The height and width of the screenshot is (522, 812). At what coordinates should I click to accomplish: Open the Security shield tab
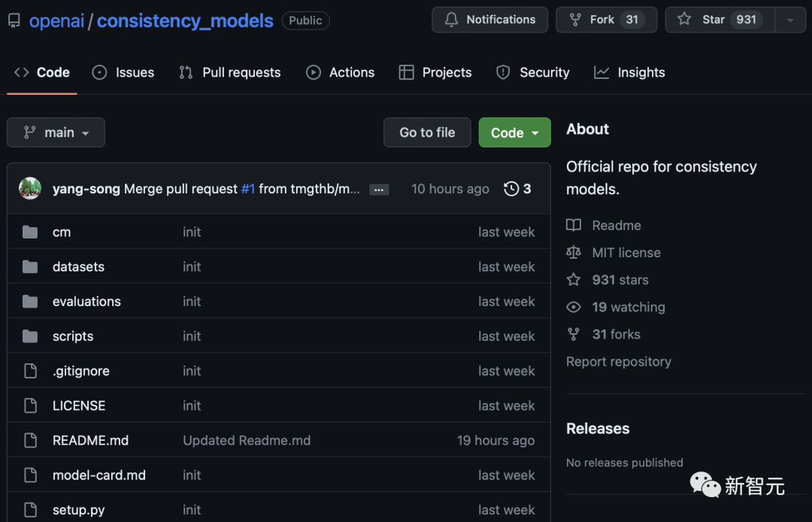(532, 72)
